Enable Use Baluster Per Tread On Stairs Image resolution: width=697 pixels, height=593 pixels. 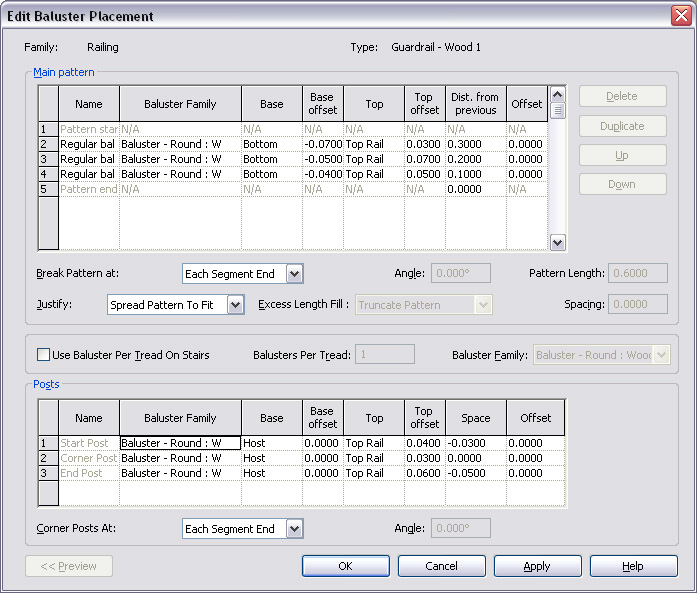(44, 355)
